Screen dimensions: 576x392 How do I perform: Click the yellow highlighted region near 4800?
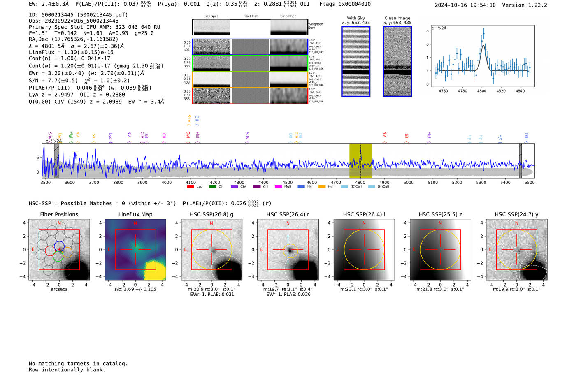pos(360,160)
